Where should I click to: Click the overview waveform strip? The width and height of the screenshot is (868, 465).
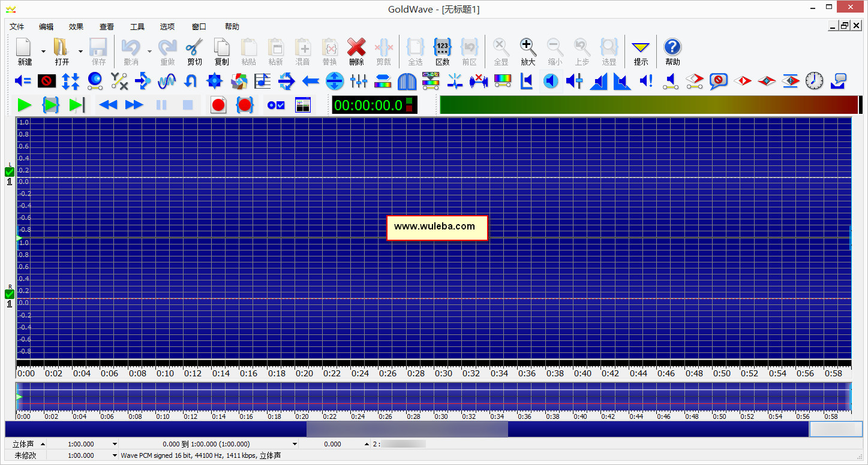434,397
